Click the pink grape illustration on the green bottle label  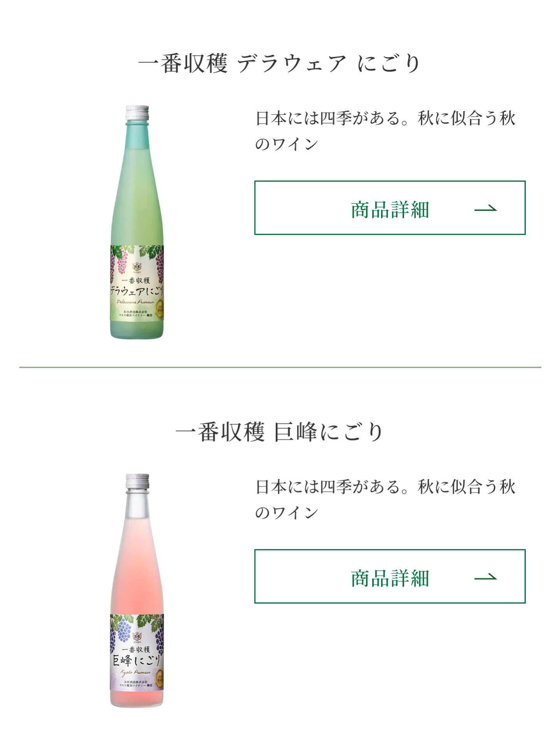123,260
